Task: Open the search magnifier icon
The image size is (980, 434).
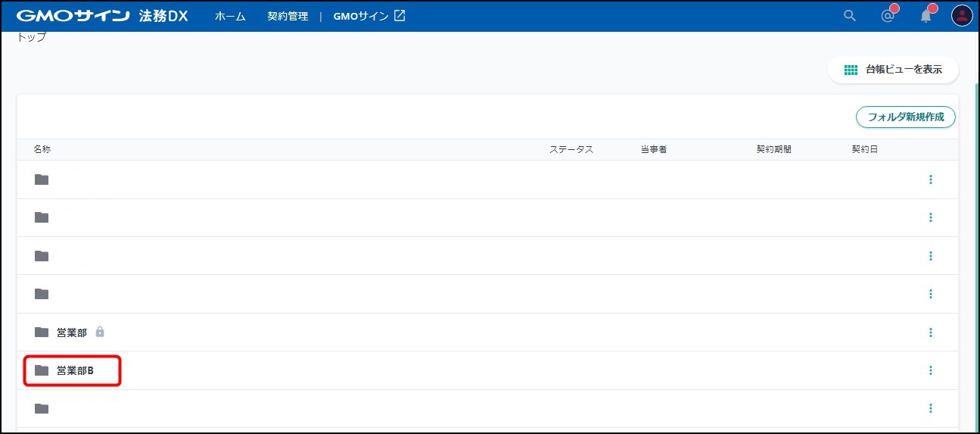Action: (x=850, y=16)
